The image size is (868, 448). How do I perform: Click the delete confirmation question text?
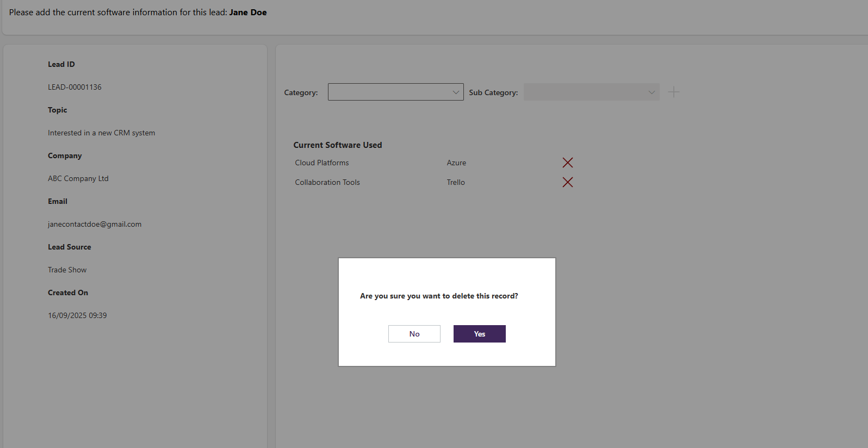(x=439, y=296)
